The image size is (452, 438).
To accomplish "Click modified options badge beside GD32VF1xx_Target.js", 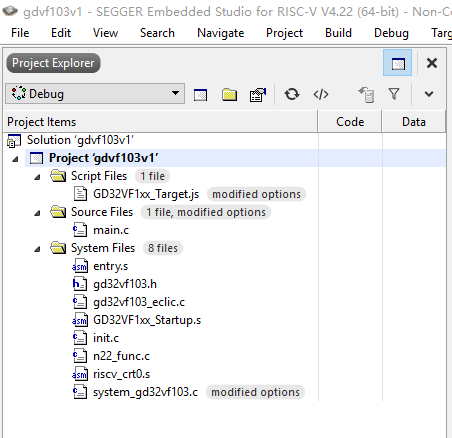I will point(256,194).
